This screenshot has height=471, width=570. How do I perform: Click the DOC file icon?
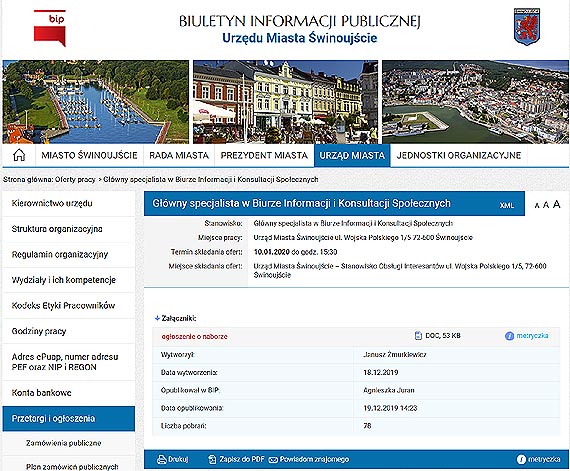click(x=418, y=335)
